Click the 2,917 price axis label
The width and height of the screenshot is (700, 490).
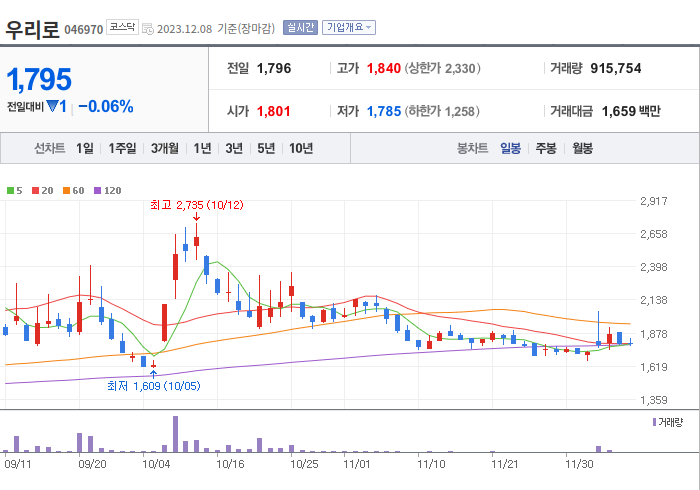[x=654, y=201]
